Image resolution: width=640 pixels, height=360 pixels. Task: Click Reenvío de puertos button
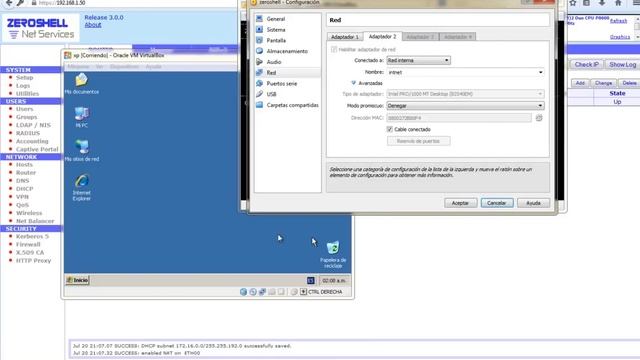click(418, 141)
